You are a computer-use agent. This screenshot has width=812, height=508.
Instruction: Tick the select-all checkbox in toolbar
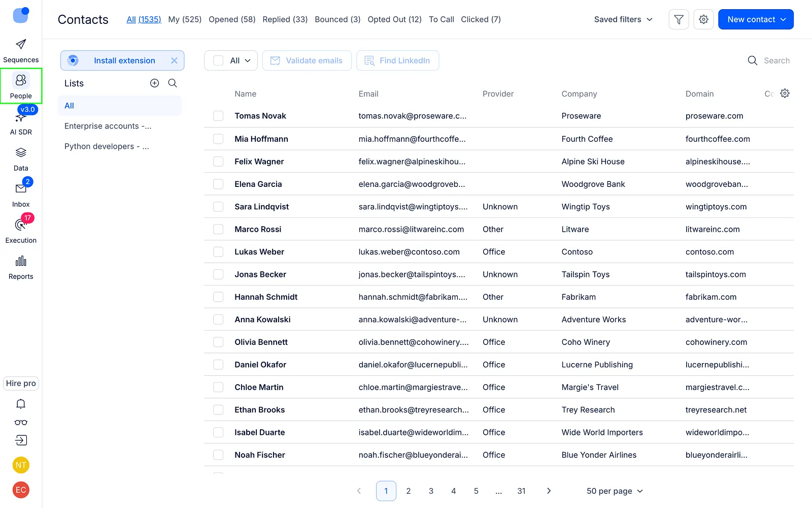click(218, 60)
